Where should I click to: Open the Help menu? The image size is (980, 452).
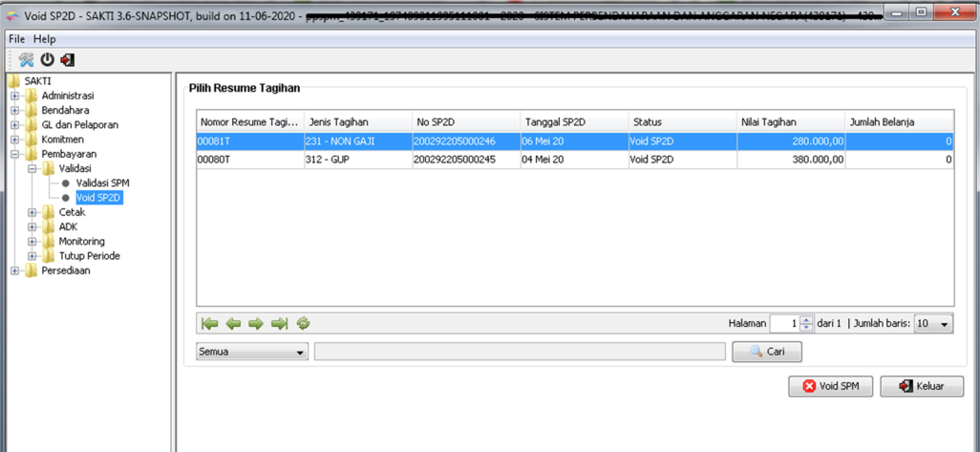coord(45,39)
